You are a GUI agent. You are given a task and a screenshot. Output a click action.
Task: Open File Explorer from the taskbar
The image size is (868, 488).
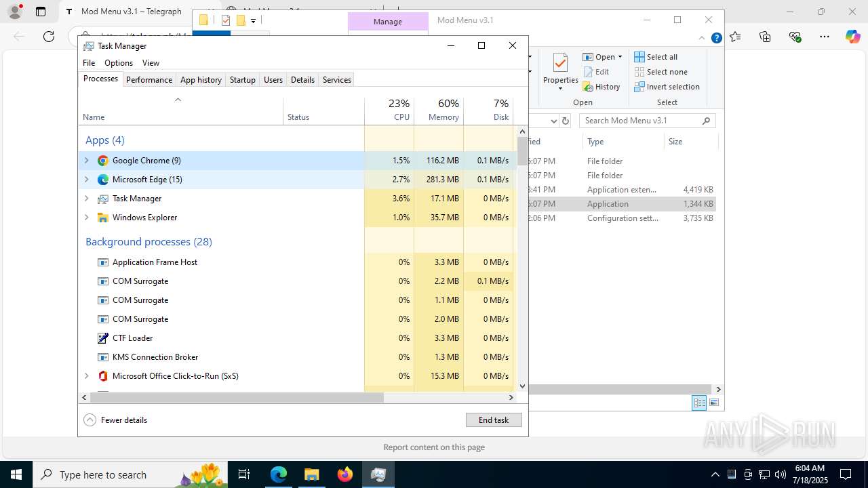[x=311, y=474]
